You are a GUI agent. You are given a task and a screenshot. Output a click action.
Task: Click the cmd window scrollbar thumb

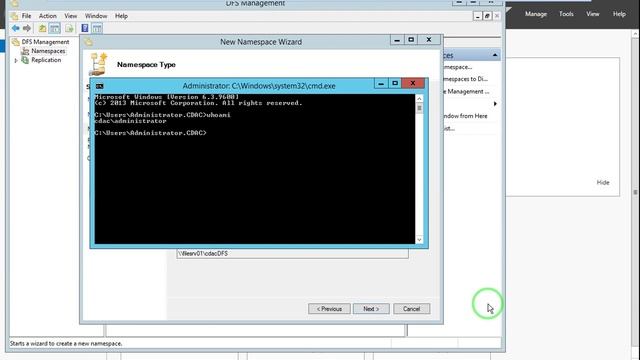[419, 108]
